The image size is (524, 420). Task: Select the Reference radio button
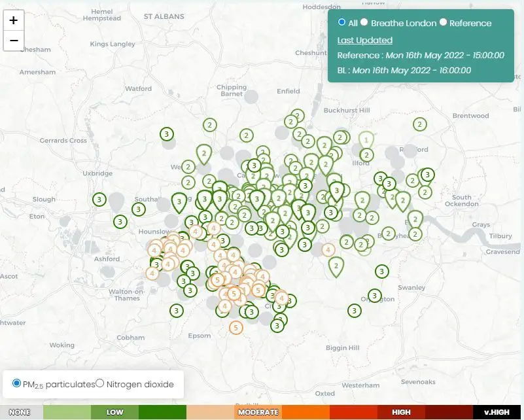(443, 22)
